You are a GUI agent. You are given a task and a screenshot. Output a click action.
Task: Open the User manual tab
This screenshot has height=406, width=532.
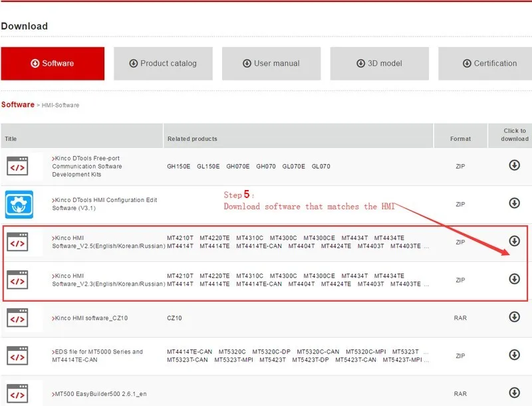click(271, 64)
